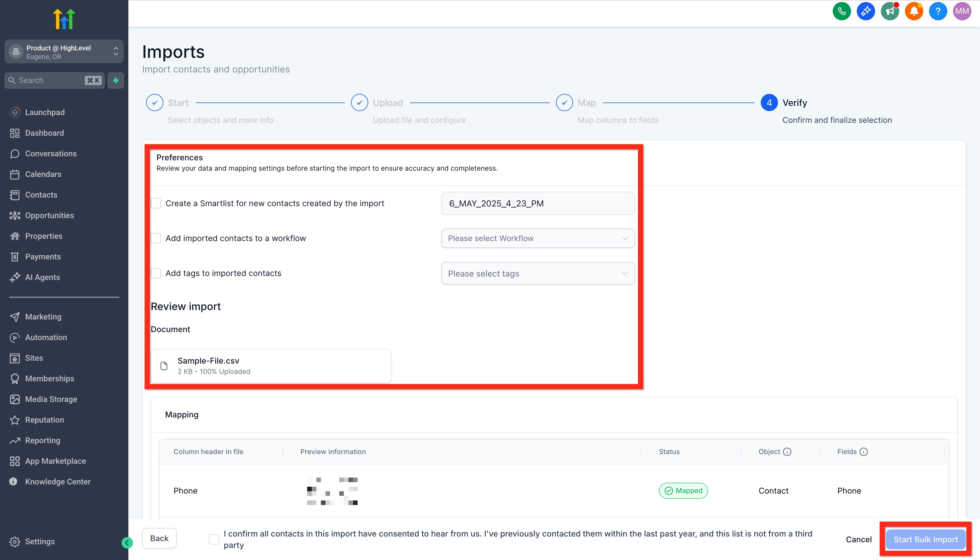Open the Product @ HighLevel account switcher
The image size is (980, 560).
pos(64,52)
